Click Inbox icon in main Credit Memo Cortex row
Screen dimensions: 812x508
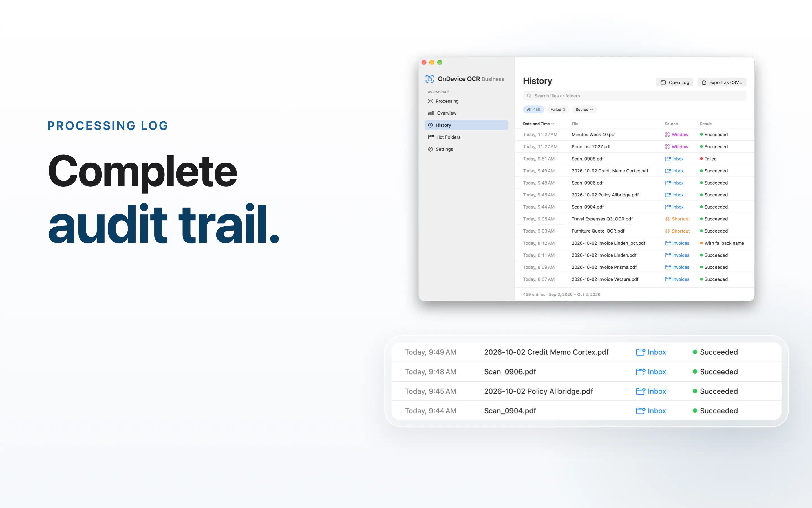[668, 171]
